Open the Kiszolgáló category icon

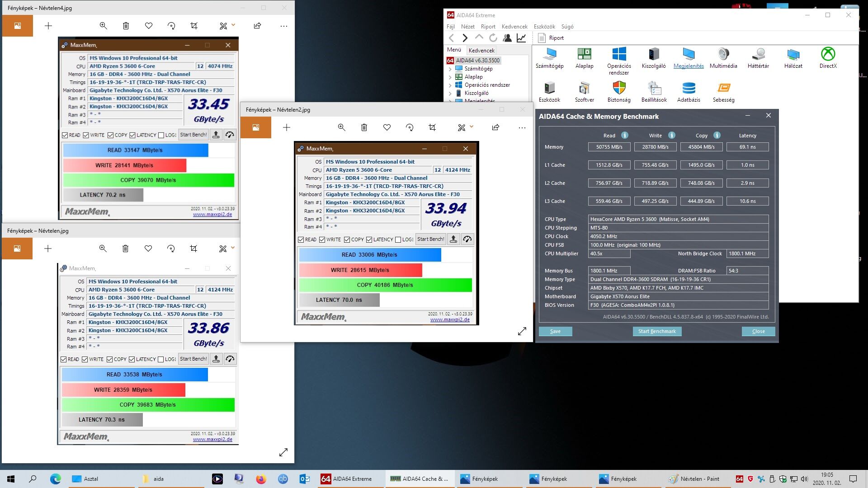tap(654, 58)
